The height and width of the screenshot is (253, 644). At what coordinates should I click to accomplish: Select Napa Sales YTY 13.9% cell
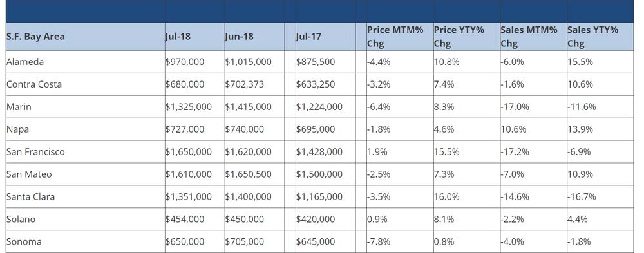(x=600, y=129)
